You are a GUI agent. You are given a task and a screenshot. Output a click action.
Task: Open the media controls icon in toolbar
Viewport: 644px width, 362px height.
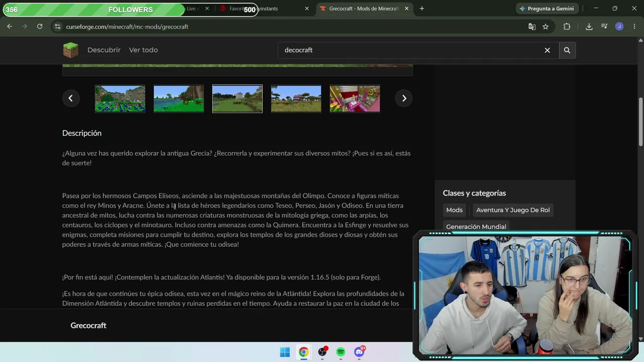coord(604,27)
